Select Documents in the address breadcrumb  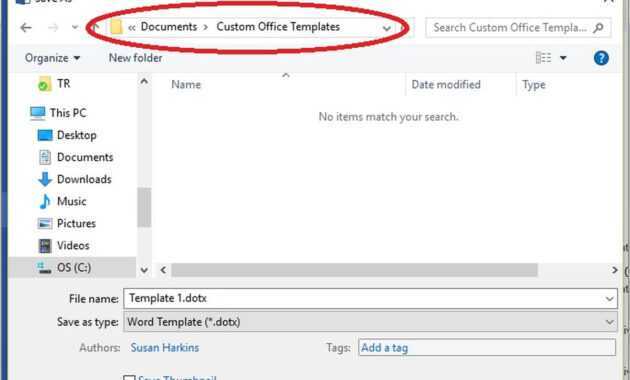(x=169, y=27)
